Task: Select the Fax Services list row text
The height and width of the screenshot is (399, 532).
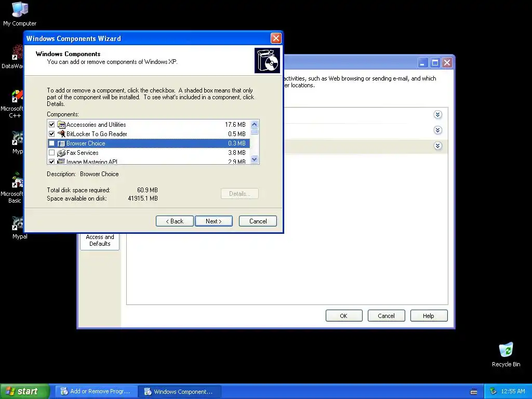Action: (83, 153)
